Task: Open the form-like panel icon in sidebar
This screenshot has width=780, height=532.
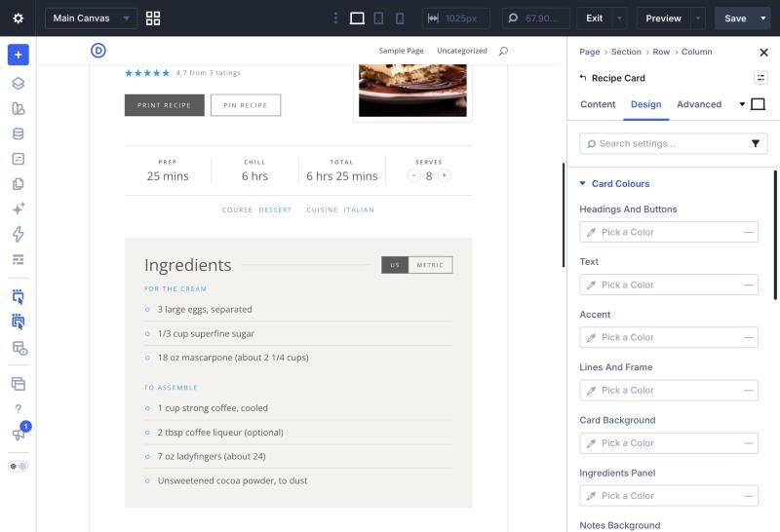Action: [x=18, y=159]
